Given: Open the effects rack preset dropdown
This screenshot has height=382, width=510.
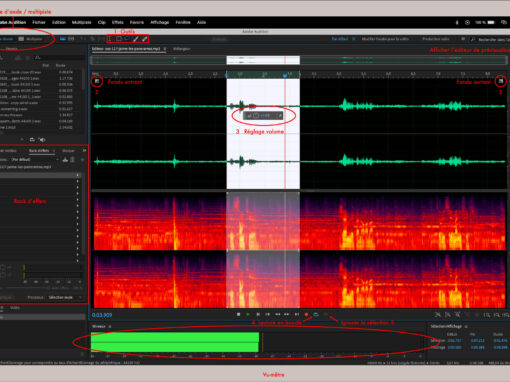Looking at the screenshot, I should click(x=34, y=160).
